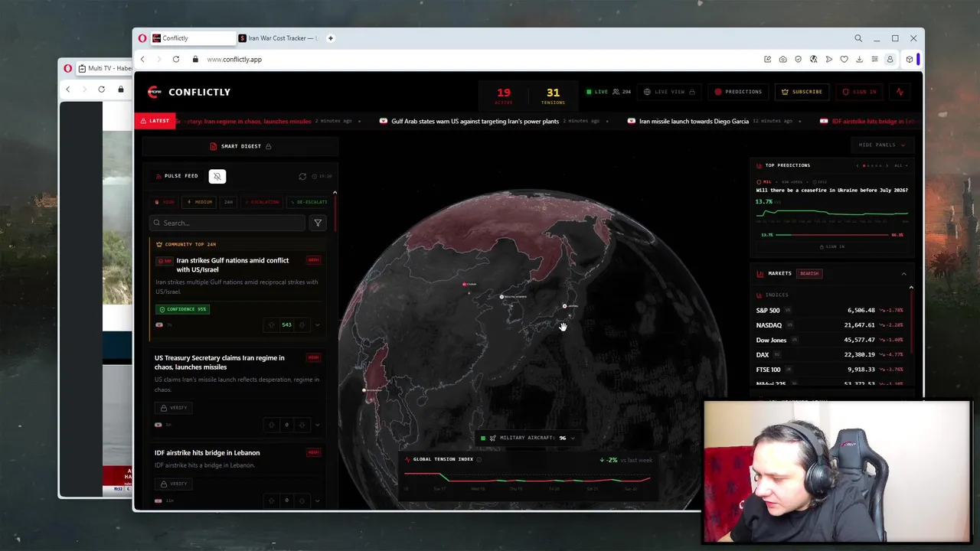Image resolution: width=980 pixels, height=551 pixels.
Task: Toggle the HIGH severity filter chip
Action: pos(165,202)
